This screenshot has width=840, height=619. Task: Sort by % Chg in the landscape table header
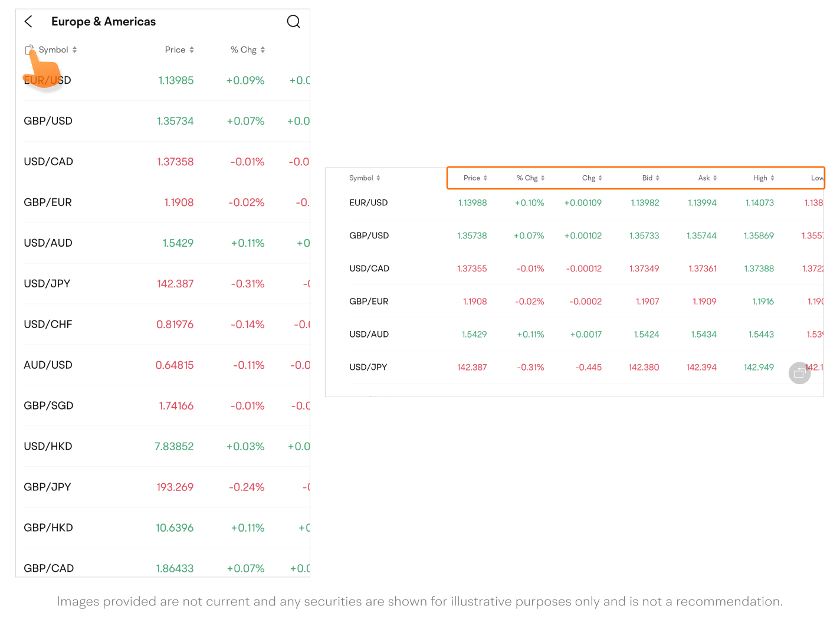530,178
